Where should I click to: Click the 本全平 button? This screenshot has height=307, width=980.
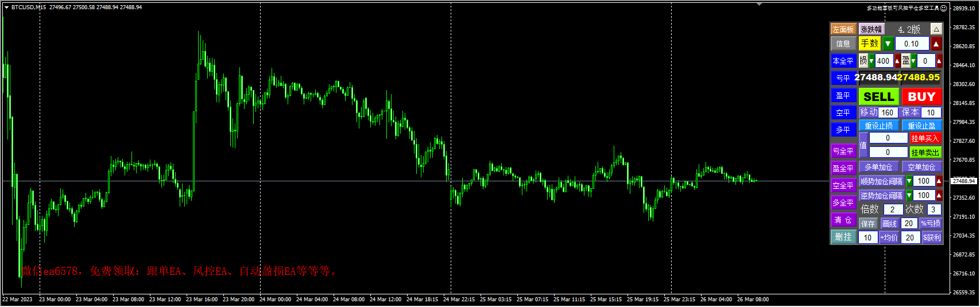[843, 61]
